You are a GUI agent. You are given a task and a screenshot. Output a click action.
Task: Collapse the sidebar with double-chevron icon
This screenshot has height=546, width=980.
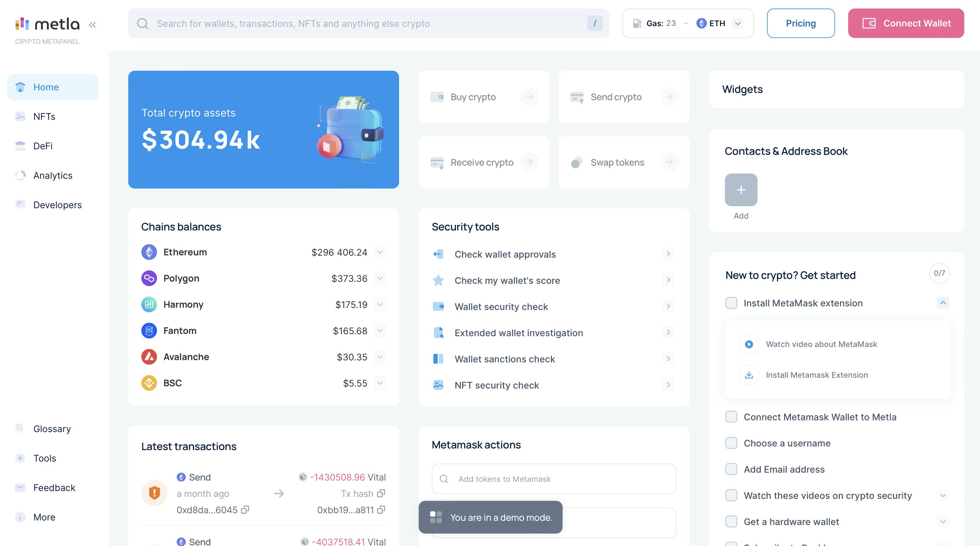point(92,25)
